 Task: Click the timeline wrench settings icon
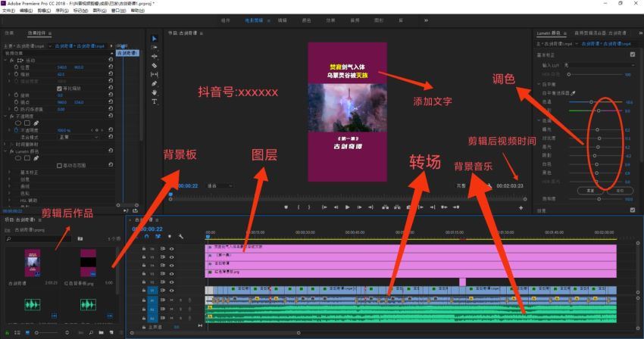tap(180, 236)
